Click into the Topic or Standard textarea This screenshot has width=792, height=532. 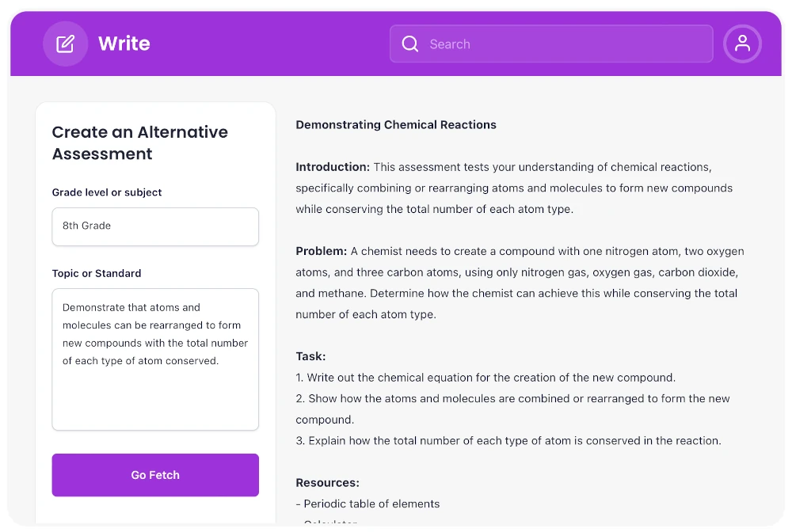pyautogui.click(x=155, y=359)
